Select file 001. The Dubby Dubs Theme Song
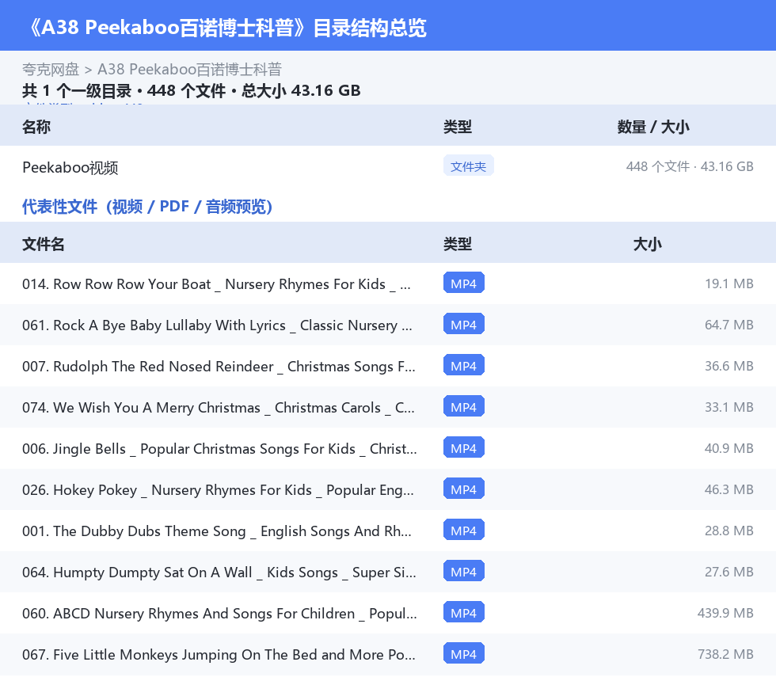Image resolution: width=776 pixels, height=700 pixels. coord(217,531)
